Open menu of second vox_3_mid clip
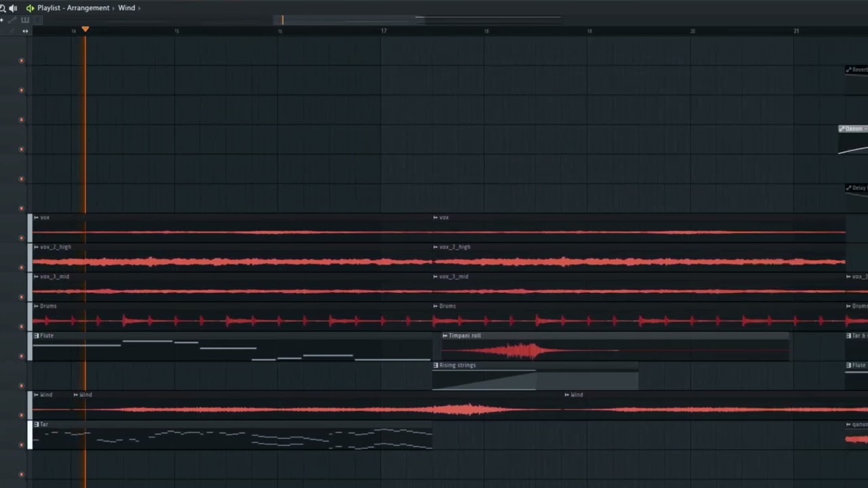This screenshot has width=868, height=488. tap(435, 277)
